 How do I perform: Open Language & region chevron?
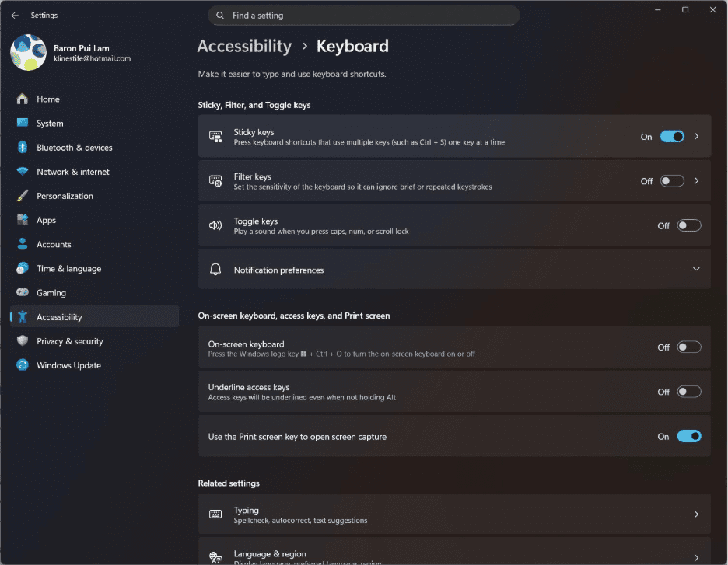696,557
